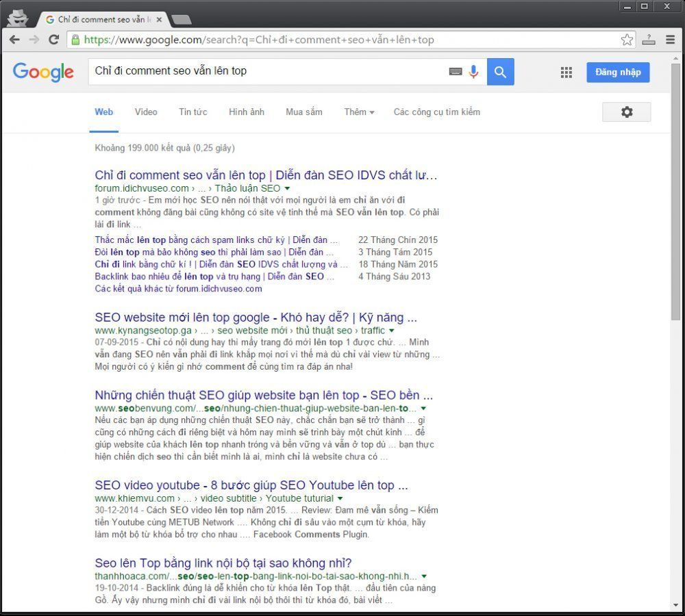Open sitelink 'Thắc mắc lên top bằng cách spam'
Screen dimensions: 685x616
tap(216, 240)
